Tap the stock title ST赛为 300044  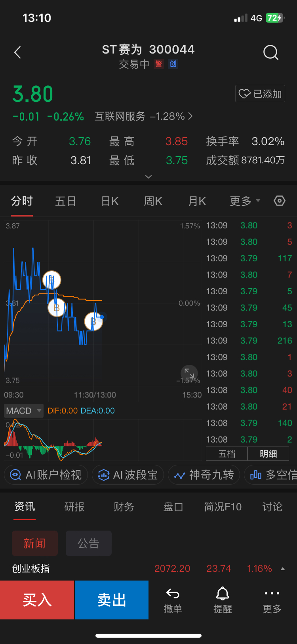[x=148, y=50]
